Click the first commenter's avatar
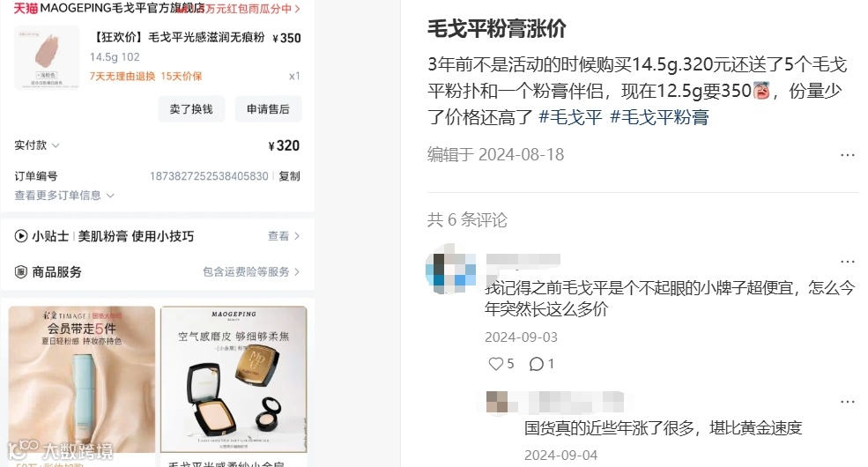Image resolution: width=868 pixels, height=467 pixels. (450, 270)
